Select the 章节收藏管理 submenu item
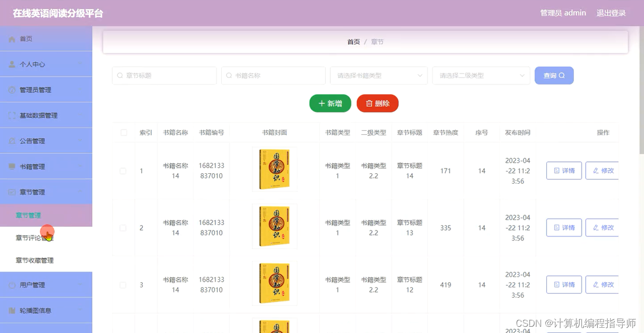 coord(46,260)
